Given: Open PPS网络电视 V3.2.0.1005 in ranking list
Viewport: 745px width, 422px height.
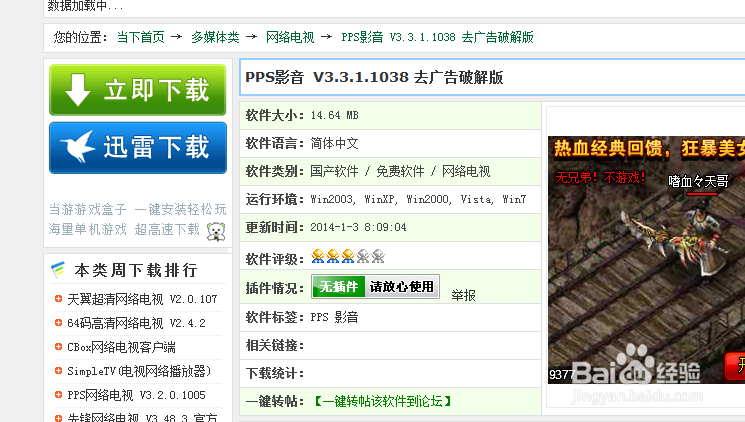Looking at the screenshot, I should point(136,395).
